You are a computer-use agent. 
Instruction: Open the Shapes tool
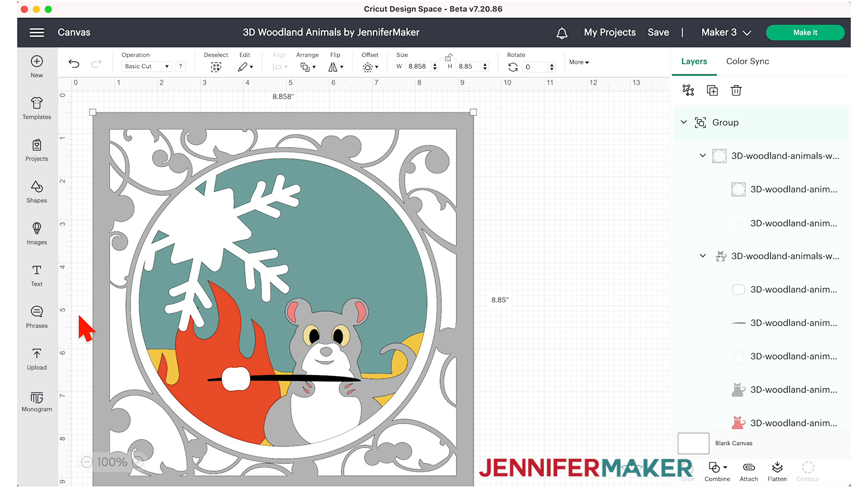[37, 192]
